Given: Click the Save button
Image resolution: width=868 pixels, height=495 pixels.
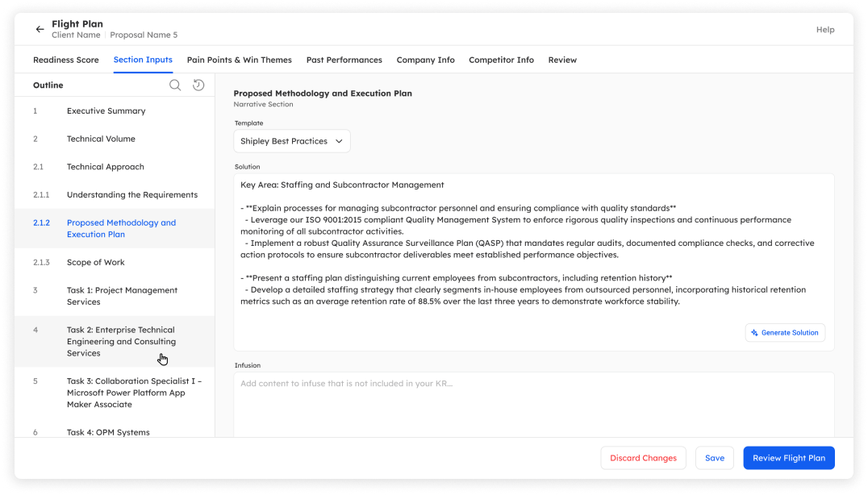Looking at the screenshot, I should (714, 458).
